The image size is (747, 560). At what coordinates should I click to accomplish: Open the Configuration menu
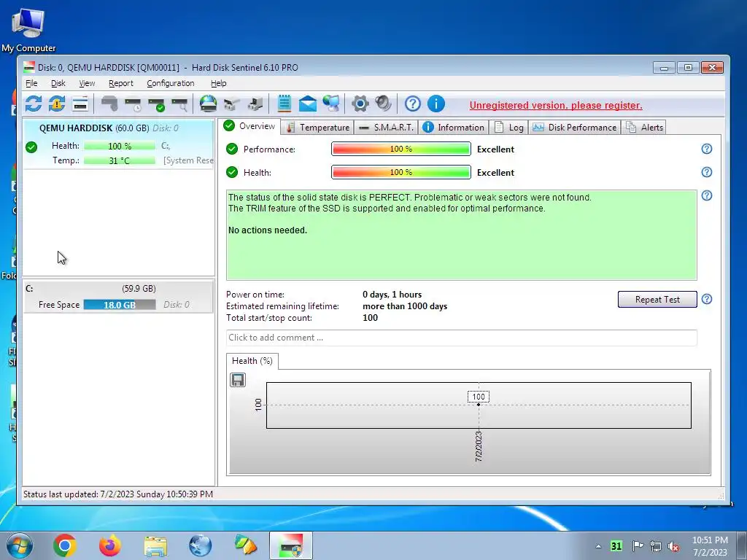coord(171,83)
